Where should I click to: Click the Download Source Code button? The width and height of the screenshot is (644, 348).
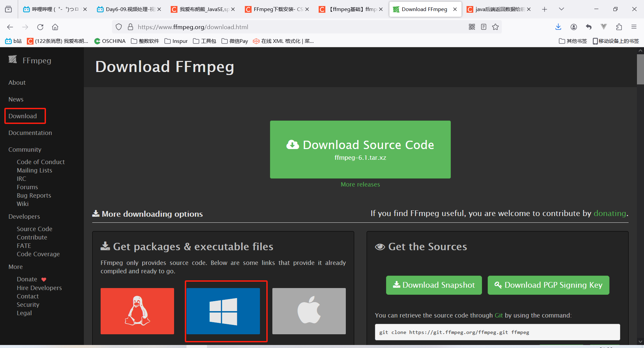pyautogui.click(x=360, y=149)
